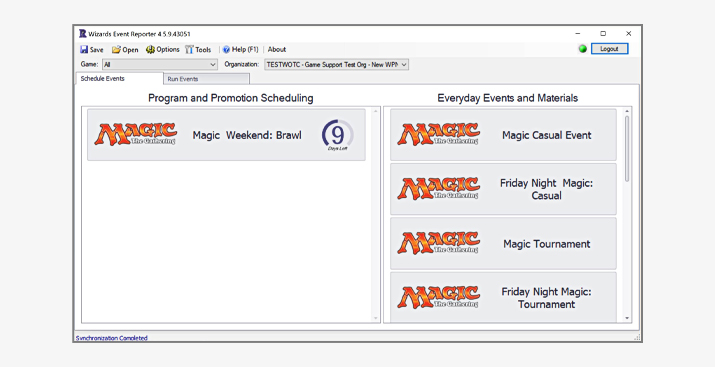
Task: Click the Everyday Events scrollbar thumb
Action: coord(627,149)
